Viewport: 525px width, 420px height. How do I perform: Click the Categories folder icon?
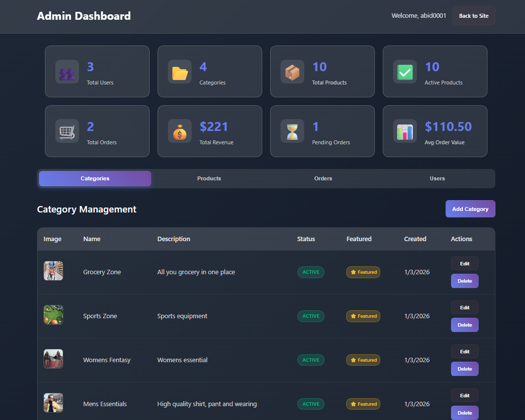click(x=180, y=71)
